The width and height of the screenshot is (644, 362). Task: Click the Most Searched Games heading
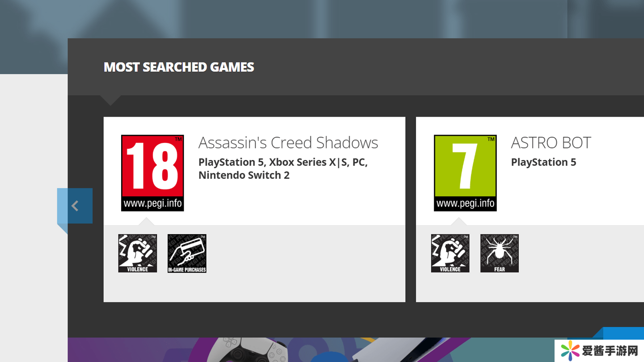[x=179, y=67]
